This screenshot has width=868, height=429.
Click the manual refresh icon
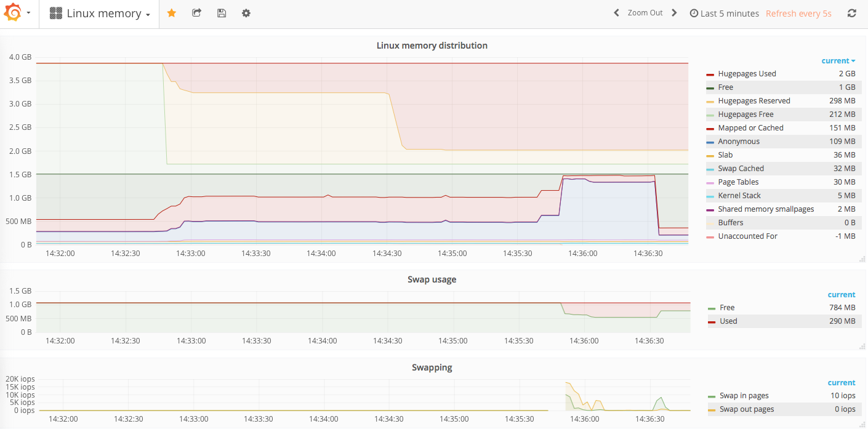(852, 13)
